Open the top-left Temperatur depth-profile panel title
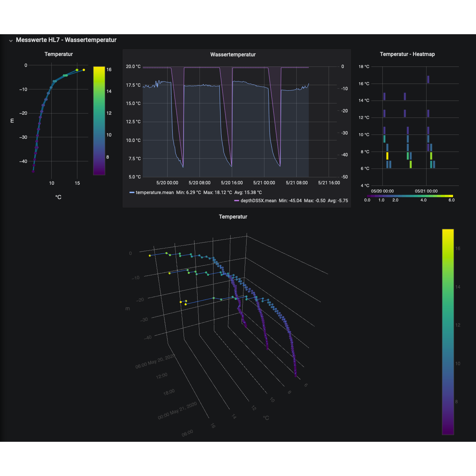This screenshot has width=476, height=476. pyautogui.click(x=58, y=54)
